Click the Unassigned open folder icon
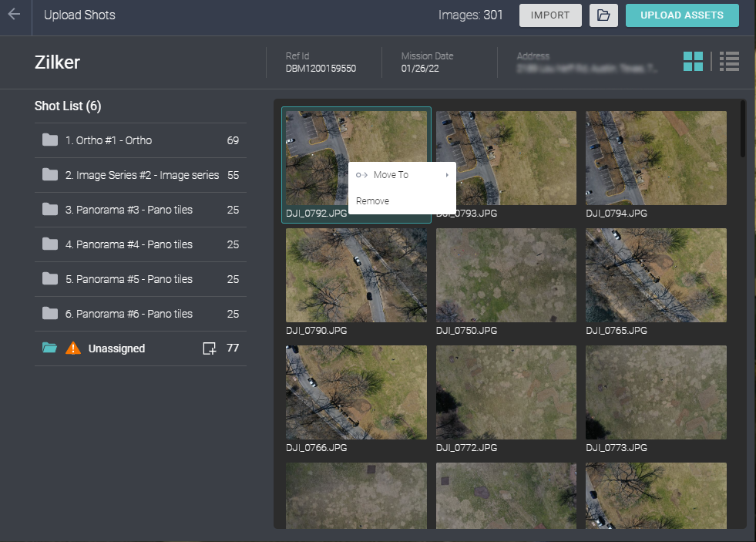The image size is (756, 542). click(x=49, y=348)
